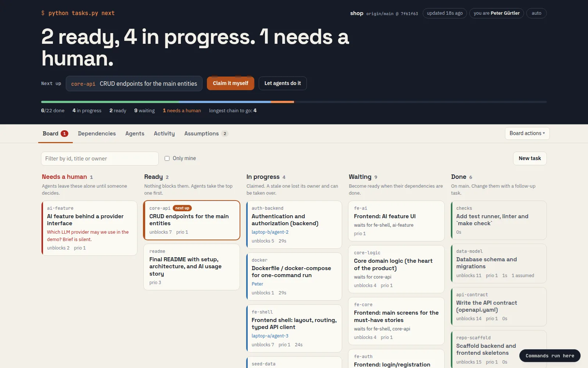Viewport: 588px width, 368px height.
Task: Click the Peter owner link on docker card
Action: [x=257, y=284]
